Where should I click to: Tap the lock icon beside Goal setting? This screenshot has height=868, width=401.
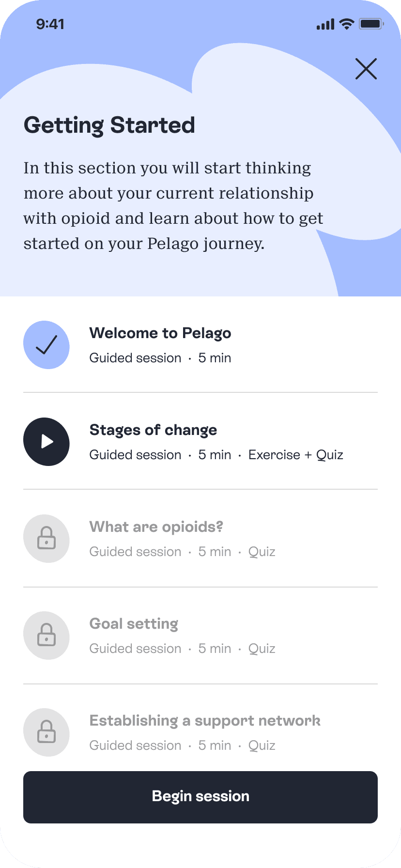click(x=46, y=635)
